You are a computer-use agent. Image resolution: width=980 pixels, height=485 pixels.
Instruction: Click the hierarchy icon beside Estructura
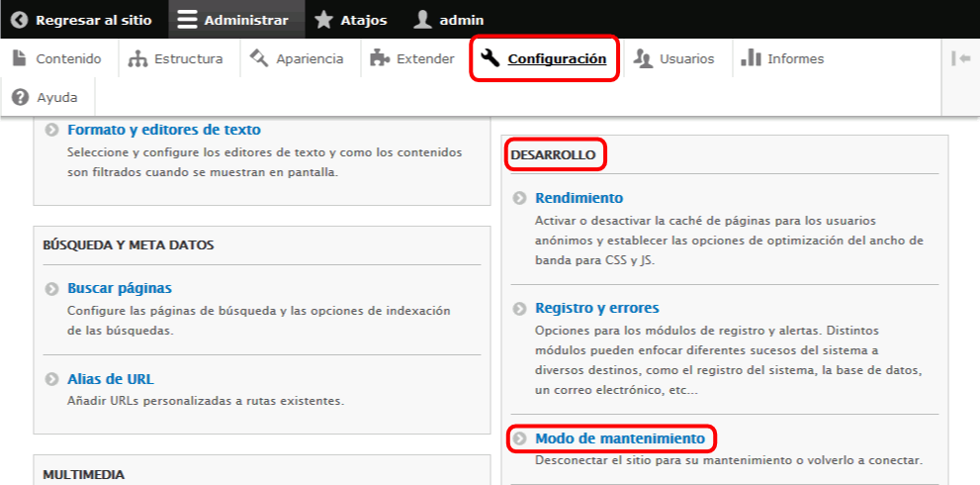pyautogui.click(x=136, y=58)
